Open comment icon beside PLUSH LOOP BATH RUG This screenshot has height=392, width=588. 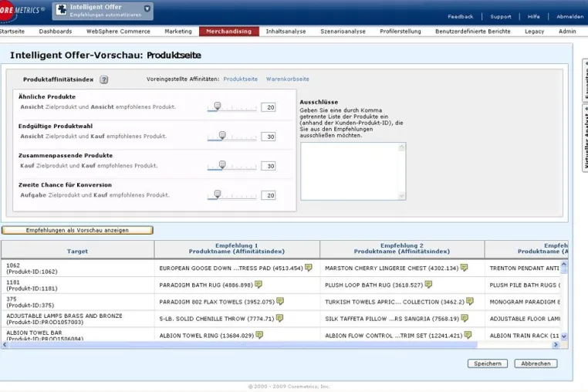428,285
